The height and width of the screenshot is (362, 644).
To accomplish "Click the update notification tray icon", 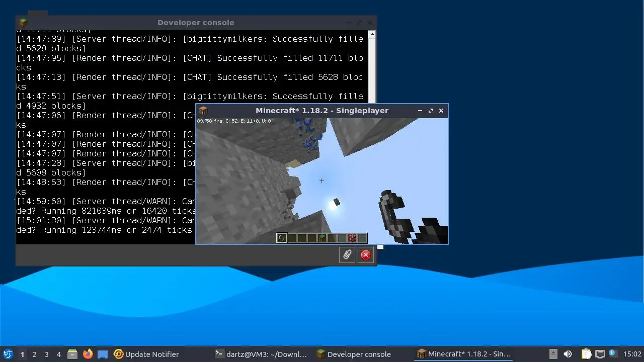I will click(612, 353).
